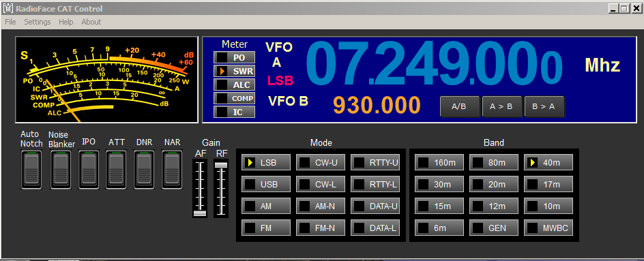644x261 pixels.
Task: Click the RF gain slider thumb
Action: coord(221,164)
